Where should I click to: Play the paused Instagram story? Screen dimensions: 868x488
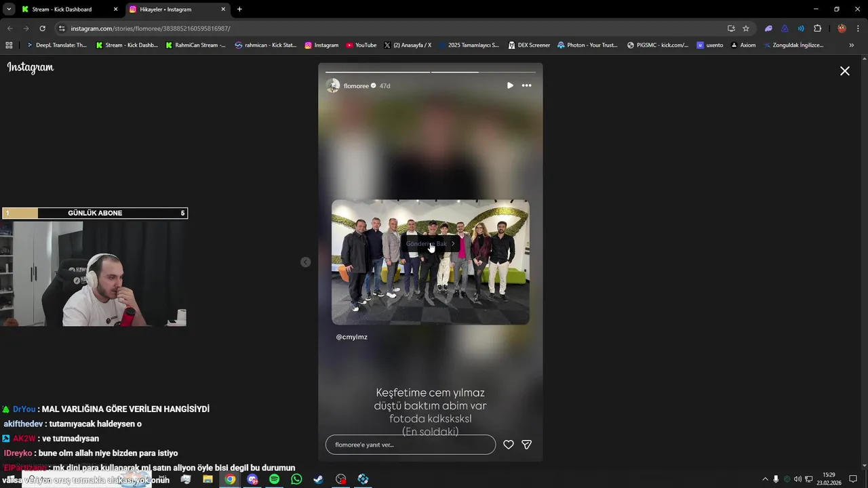(x=510, y=85)
